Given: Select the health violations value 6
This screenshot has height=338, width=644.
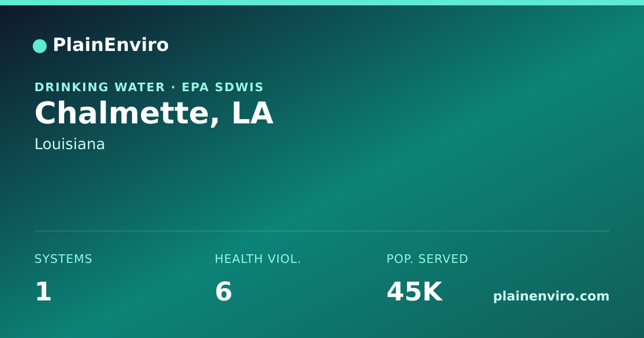Looking at the screenshot, I should (223, 292).
